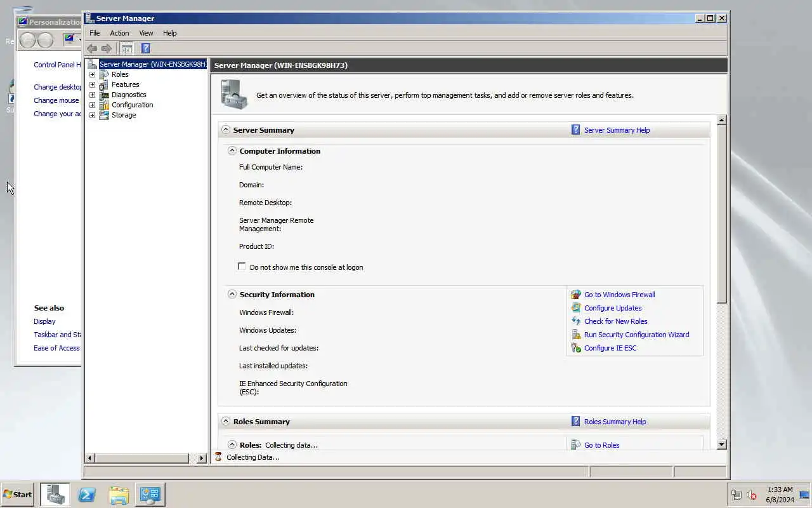This screenshot has width=812, height=508.
Task: Expand the Storage tree node
Action: click(92, 115)
